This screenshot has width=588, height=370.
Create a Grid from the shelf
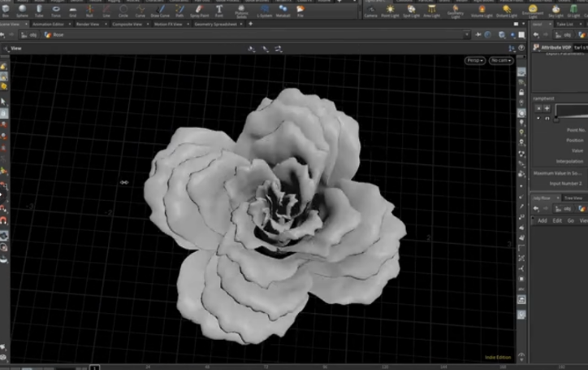72,10
